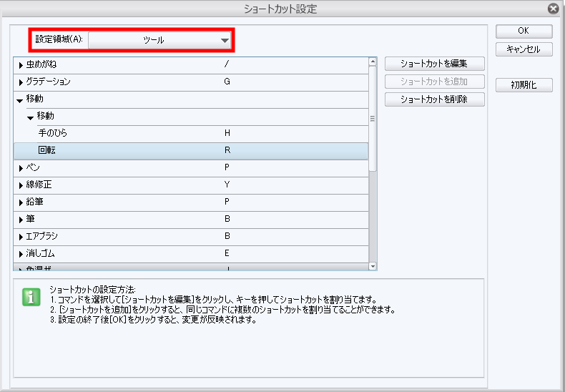Expand the 線修正 tree item

[x=21, y=185]
